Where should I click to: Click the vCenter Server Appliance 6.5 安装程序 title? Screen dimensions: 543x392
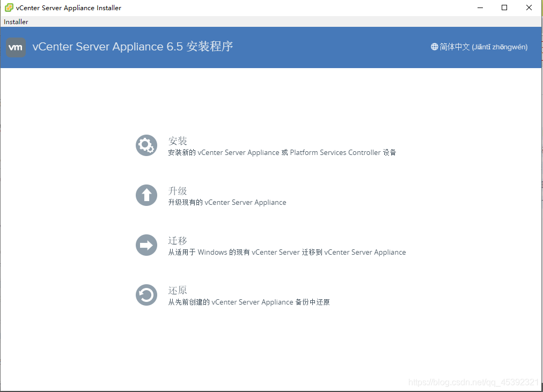coord(133,46)
